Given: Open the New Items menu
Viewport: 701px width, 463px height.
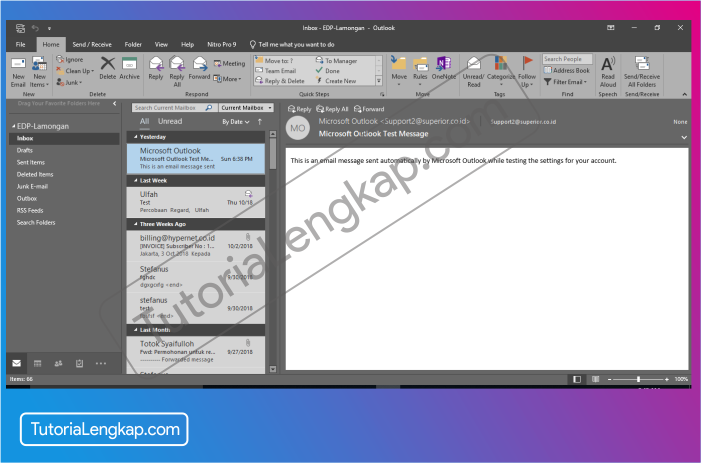Looking at the screenshot, I should (39, 72).
